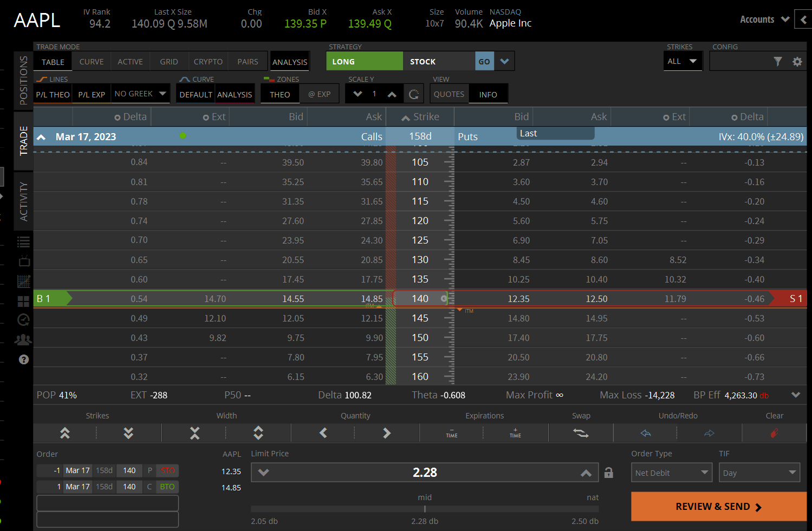Toggle the THEO zones option
812x531 pixels.
[280, 95]
